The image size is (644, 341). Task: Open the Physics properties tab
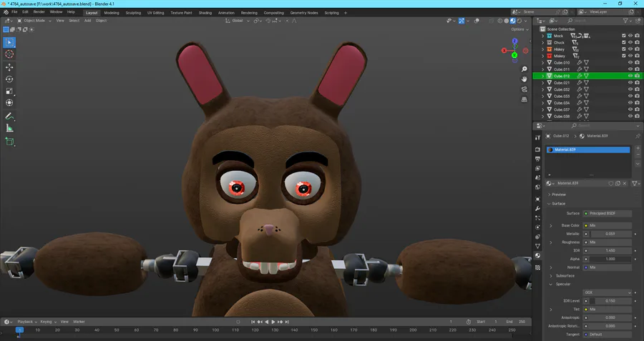(537, 227)
